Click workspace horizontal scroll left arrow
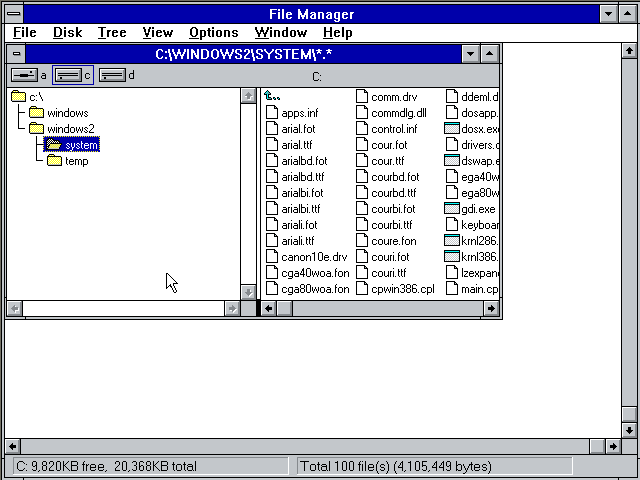 [13, 446]
